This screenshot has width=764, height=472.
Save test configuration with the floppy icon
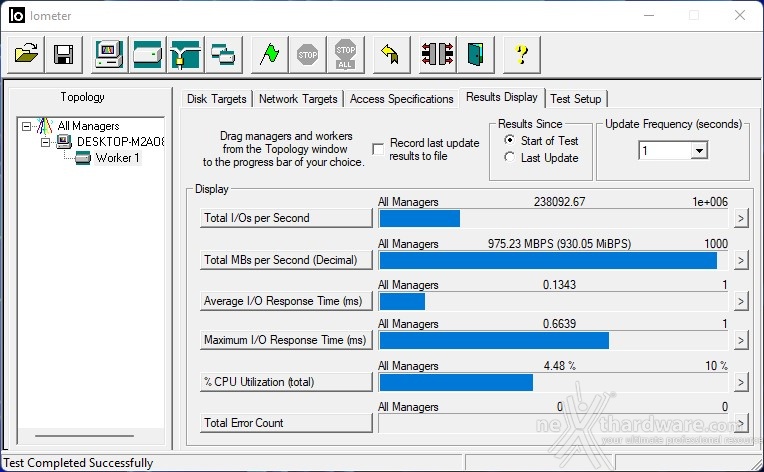63,55
